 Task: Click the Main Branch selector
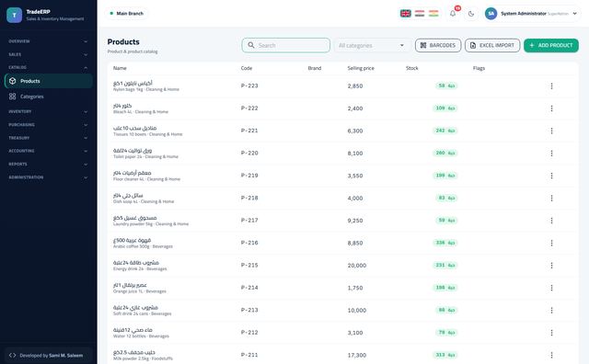pyautogui.click(x=126, y=14)
